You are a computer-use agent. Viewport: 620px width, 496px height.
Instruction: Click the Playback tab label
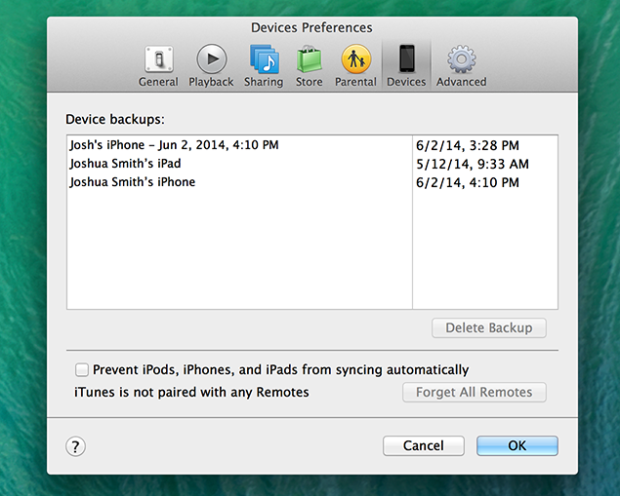pos(211,82)
